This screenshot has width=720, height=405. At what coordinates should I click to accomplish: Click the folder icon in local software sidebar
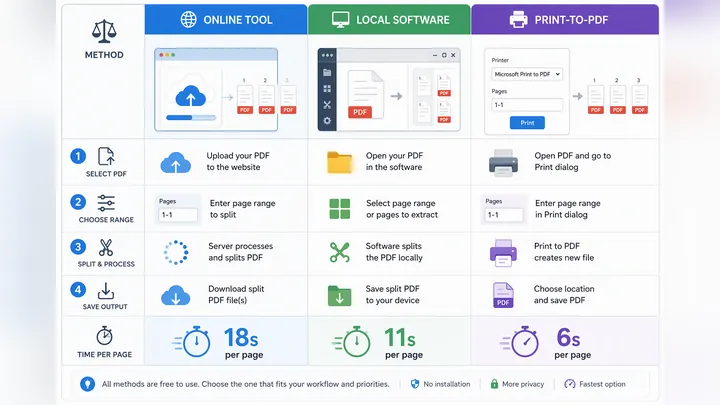coord(327,72)
